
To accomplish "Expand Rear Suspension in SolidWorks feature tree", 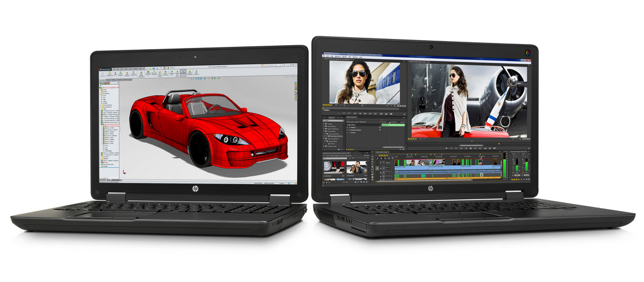I will click(x=100, y=107).
